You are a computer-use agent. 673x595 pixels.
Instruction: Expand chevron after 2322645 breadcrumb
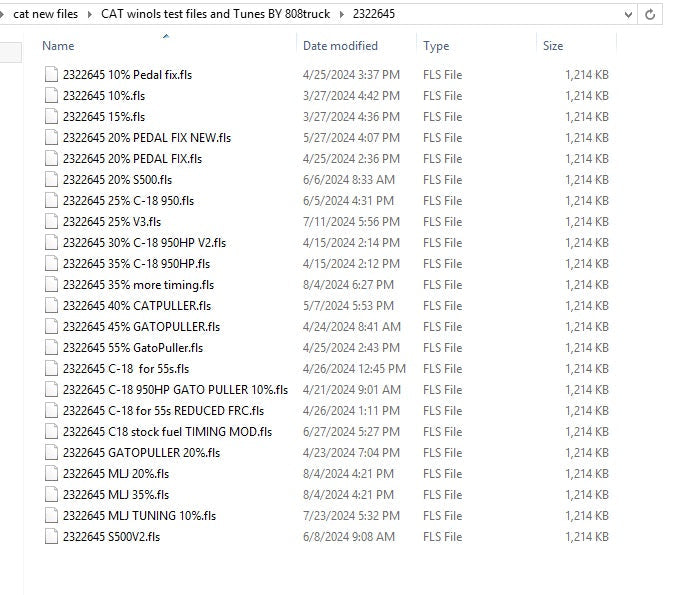pos(407,15)
